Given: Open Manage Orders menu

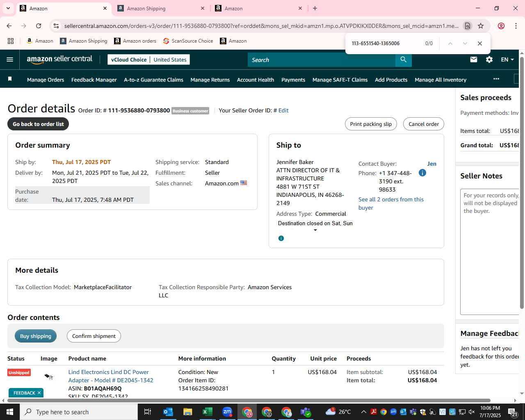Looking at the screenshot, I should tap(46, 80).
